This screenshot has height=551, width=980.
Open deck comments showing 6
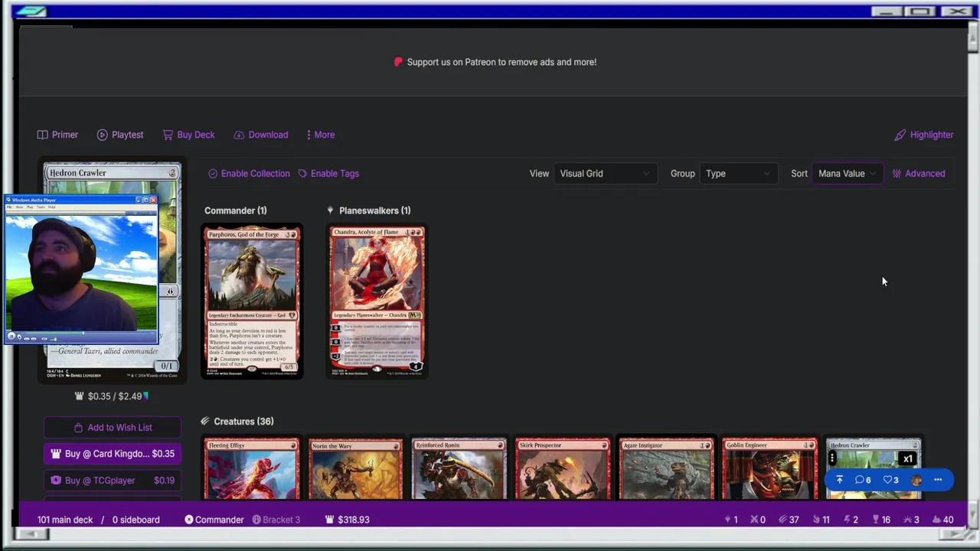(863, 480)
